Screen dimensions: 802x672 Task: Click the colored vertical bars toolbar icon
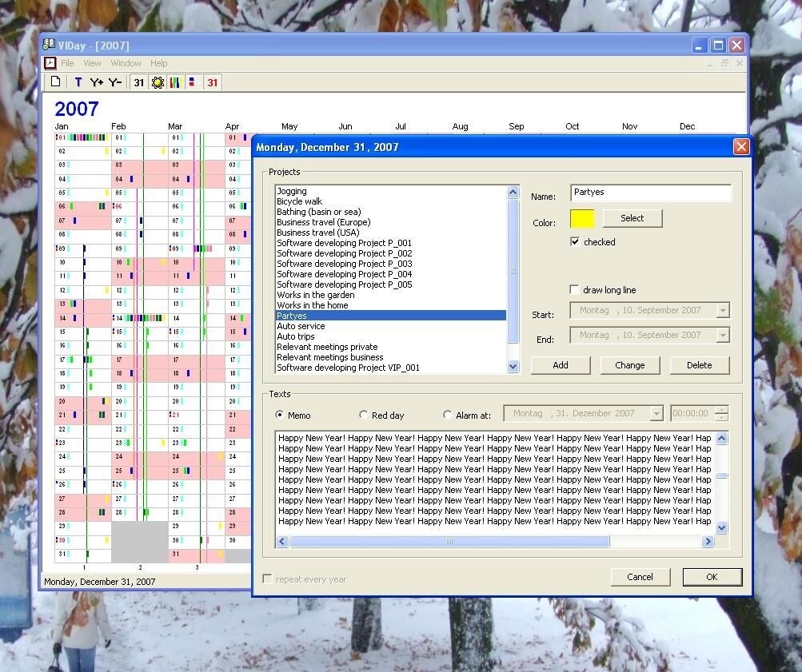pos(174,82)
